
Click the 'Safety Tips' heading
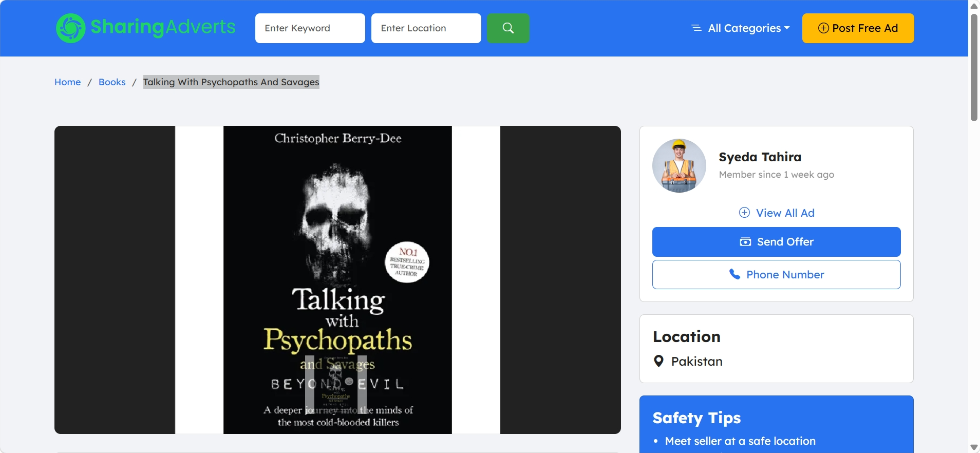click(697, 418)
